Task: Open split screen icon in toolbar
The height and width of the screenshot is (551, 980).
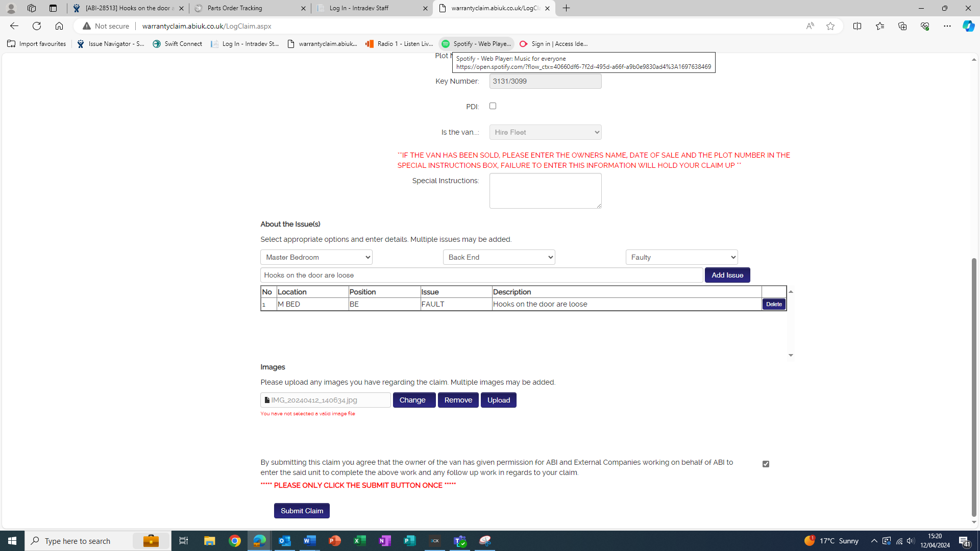Action: click(857, 26)
